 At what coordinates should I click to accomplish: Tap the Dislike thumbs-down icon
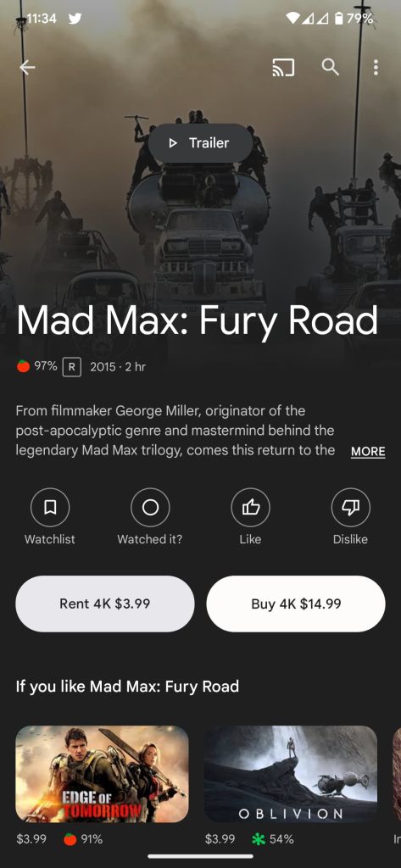coord(351,507)
